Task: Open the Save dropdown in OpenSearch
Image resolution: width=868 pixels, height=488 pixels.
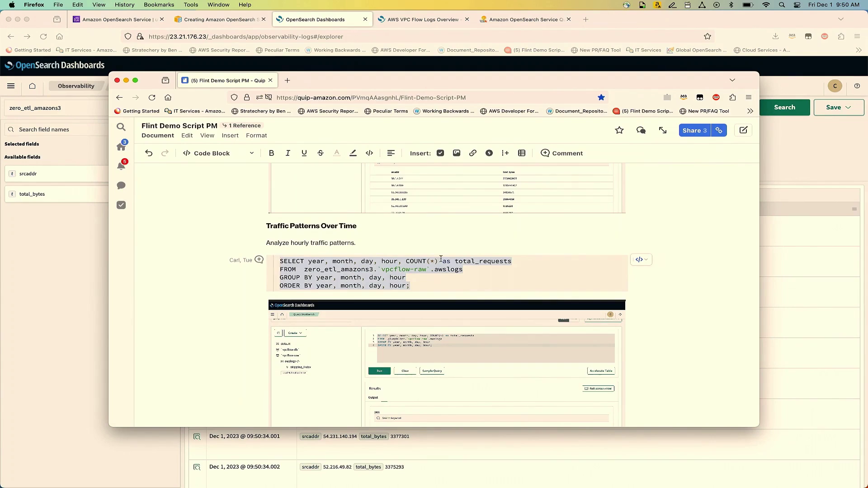Action: 839,108
